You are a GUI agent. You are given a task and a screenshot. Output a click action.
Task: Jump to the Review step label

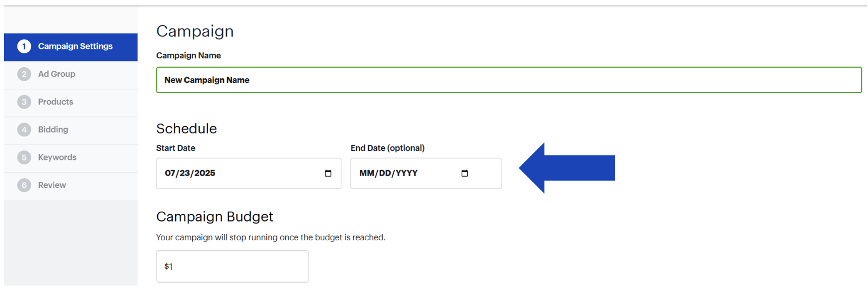pyautogui.click(x=52, y=185)
